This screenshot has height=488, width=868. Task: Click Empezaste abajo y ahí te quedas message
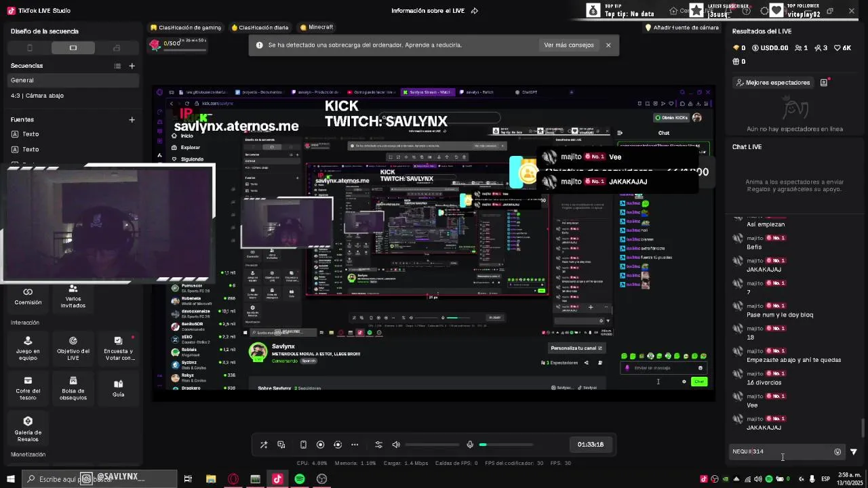pos(793,361)
